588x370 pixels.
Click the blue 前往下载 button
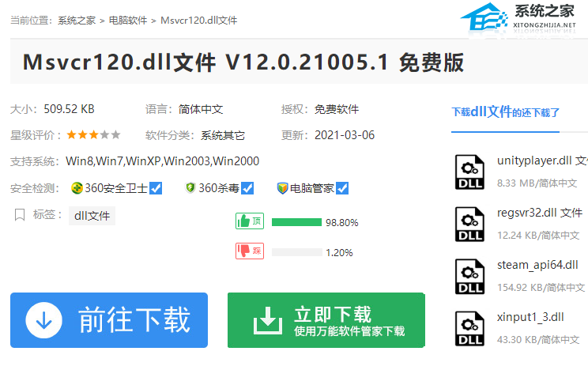(x=109, y=320)
